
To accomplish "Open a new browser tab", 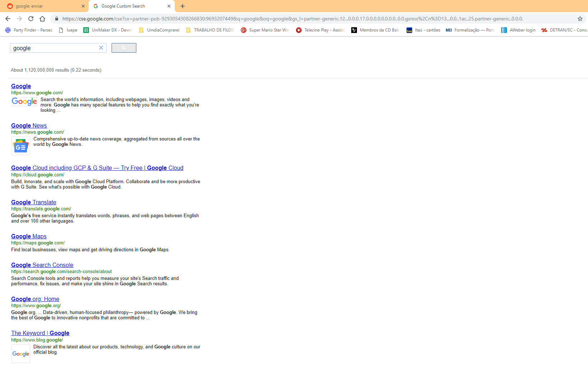I will click(183, 6).
